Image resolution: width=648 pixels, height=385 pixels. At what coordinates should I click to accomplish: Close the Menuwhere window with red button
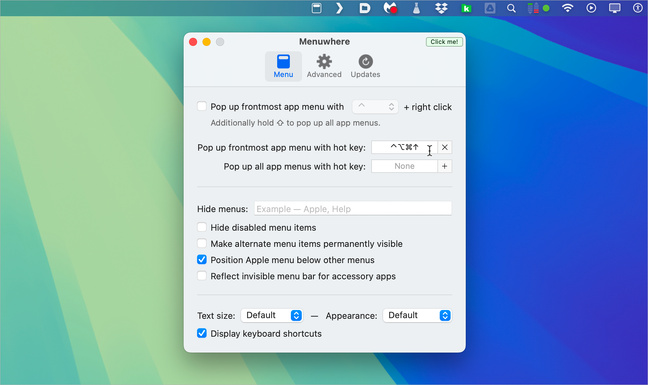click(x=193, y=42)
